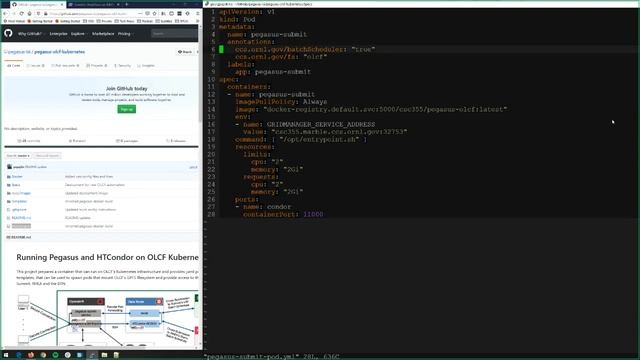Open the Branch: master dropdown

click(x=18, y=156)
